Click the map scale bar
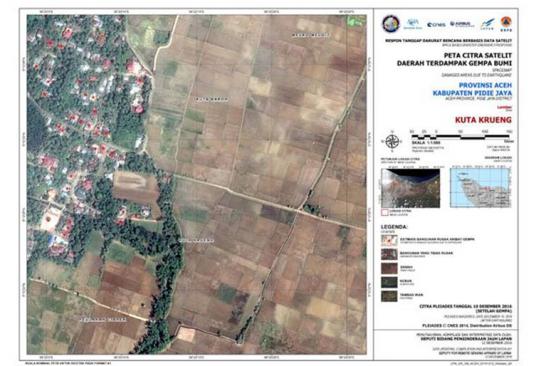 pos(462,136)
